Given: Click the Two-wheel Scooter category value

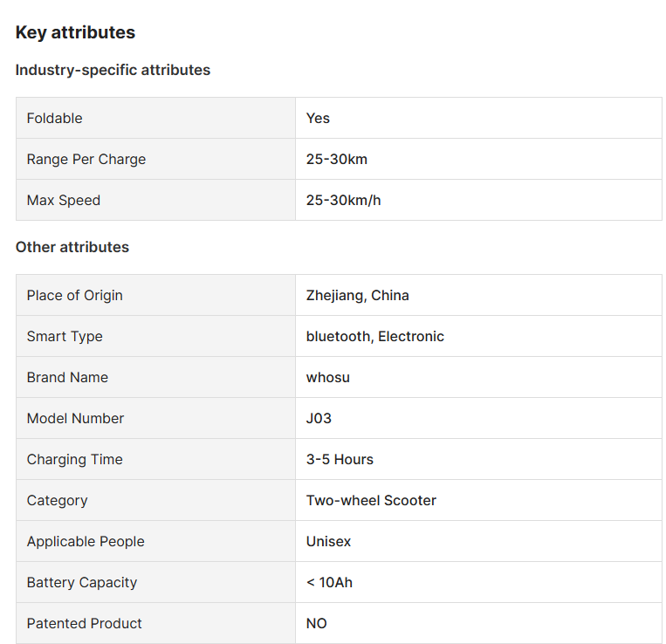Looking at the screenshot, I should point(371,500).
